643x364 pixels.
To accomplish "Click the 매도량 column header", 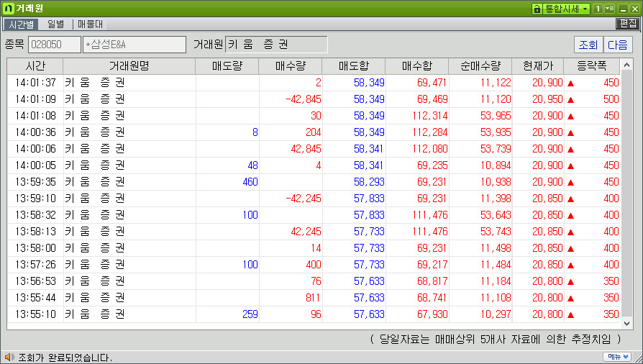I will click(x=227, y=66).
